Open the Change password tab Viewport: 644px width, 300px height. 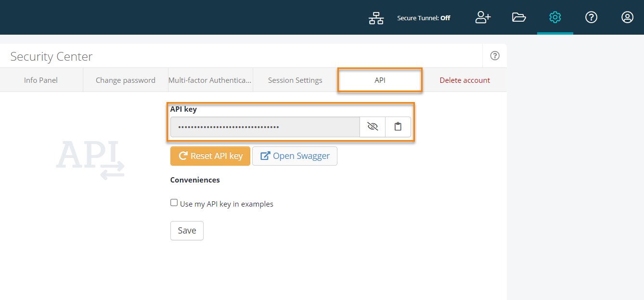click(125, 80)
